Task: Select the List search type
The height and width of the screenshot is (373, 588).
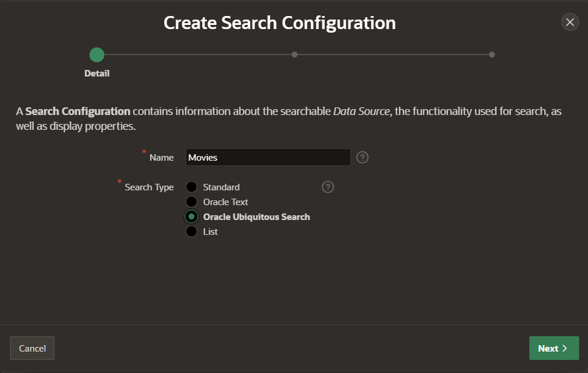Action: (191, 231)
